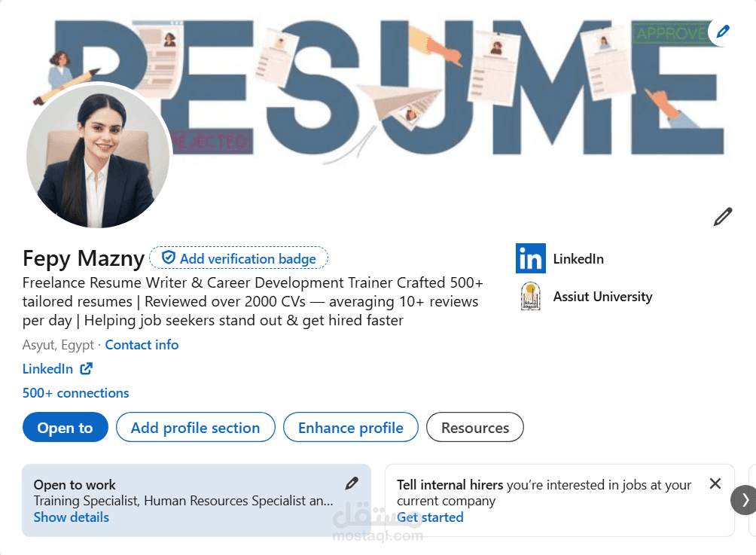Image resolution: width=756 pixels, height=555 pixels.
Task: Edit the Open to work card pencil
Action: point(352,483)
